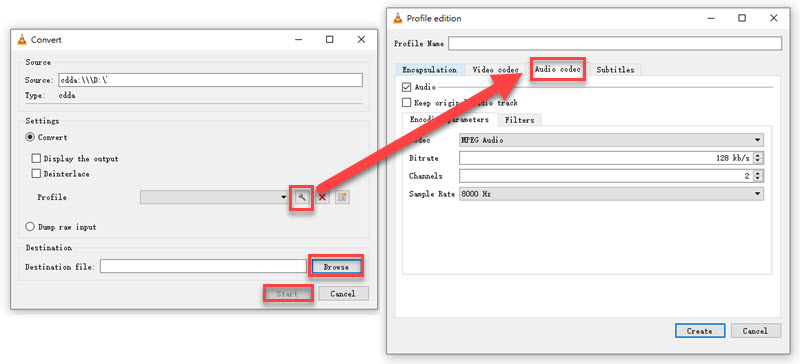Close the Profile edition window
The image size is (800, 364).
(x=773, y=18)
